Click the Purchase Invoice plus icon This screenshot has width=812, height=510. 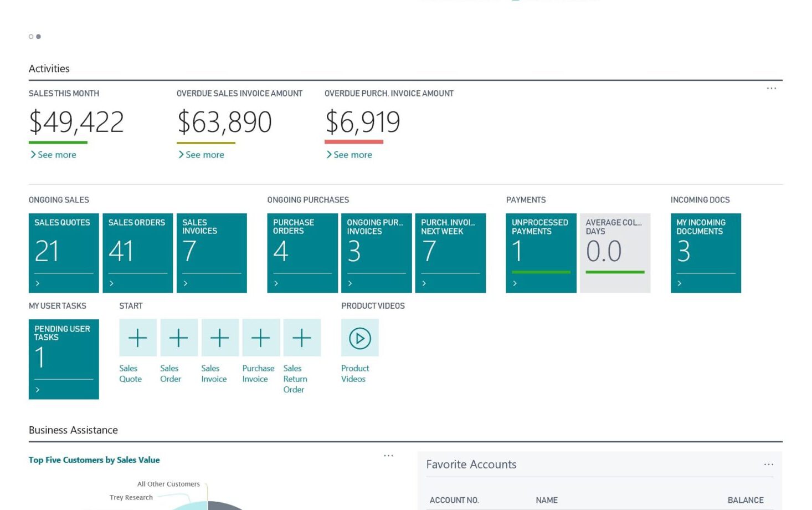pos(261,338)
